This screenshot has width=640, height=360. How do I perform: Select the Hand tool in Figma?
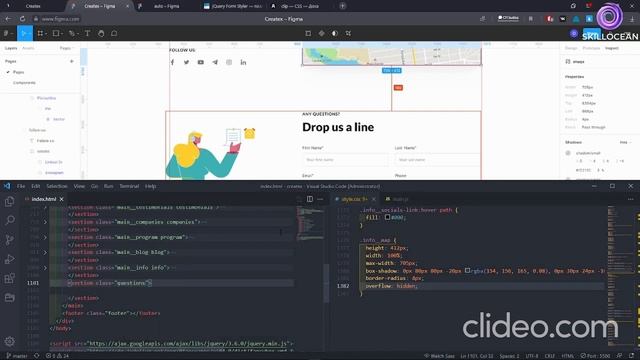101,33
